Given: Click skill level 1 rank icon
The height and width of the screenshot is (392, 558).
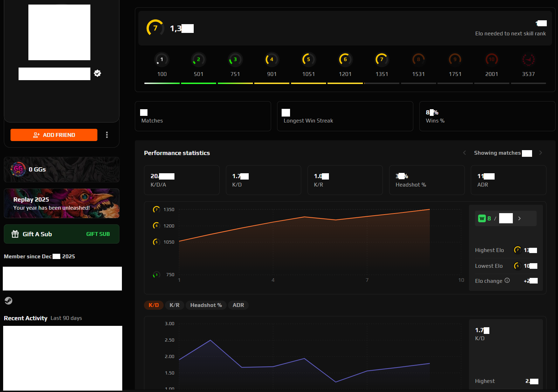Looking at the screenshot, I should (x=162, y=59).
